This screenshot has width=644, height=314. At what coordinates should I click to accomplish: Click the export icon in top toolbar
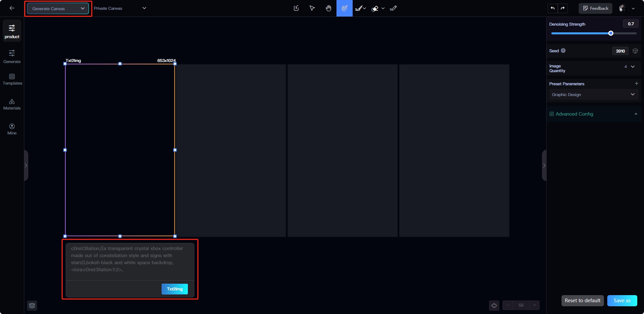[x=296, y=8]
